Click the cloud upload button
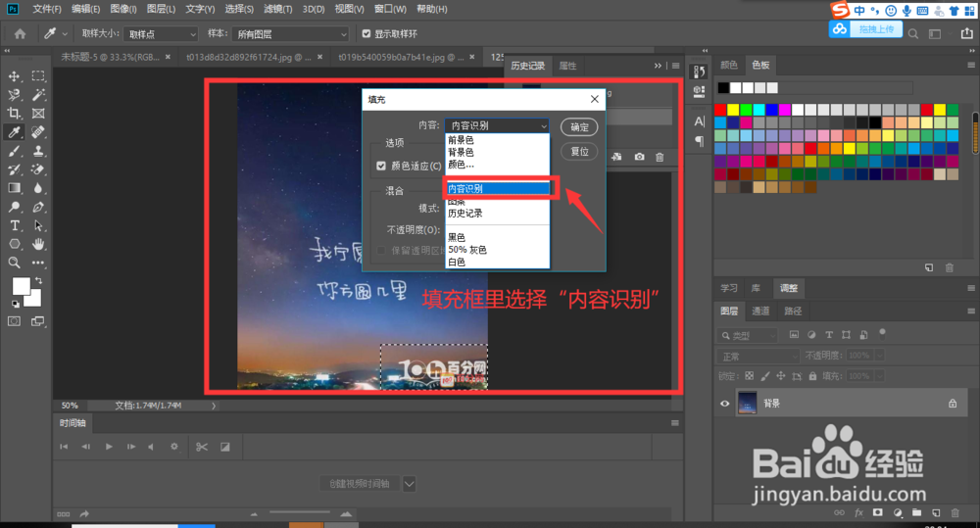Viewport: 980px width, 528px height. coord(865,28)
